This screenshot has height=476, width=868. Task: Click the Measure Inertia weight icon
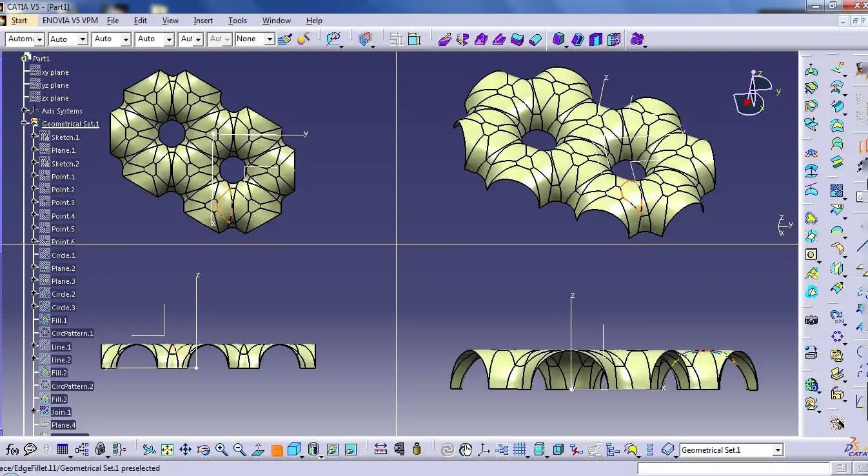coord(417,449)
